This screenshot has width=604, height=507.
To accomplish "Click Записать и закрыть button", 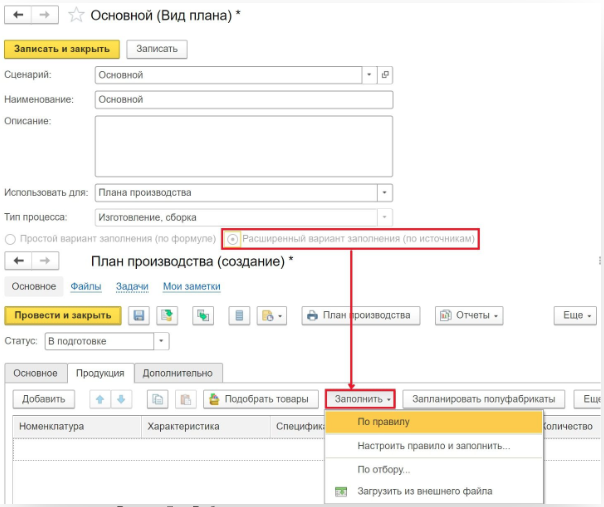I will (62, 49).
